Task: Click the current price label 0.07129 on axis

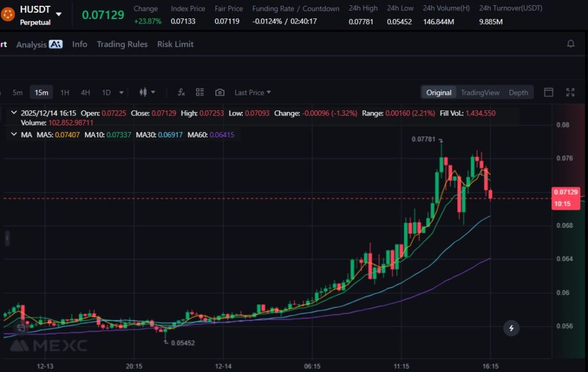Action: click(566, 192)
